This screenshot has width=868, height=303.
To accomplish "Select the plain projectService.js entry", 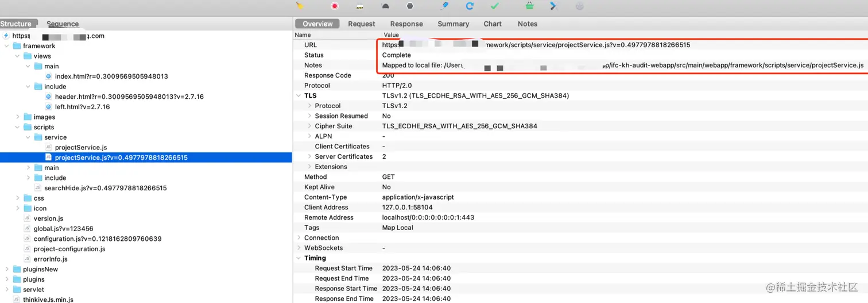I will pyautogui.click(x=81, y=147).
